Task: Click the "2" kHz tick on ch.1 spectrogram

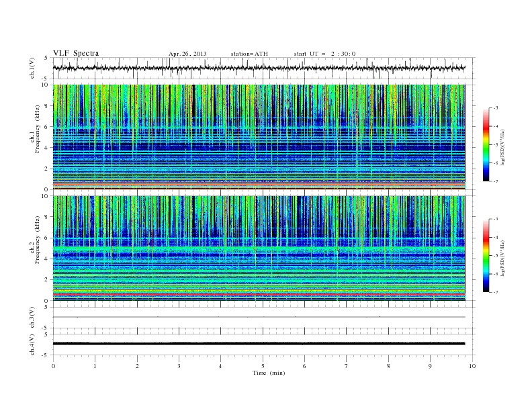Action: (46, 169)
